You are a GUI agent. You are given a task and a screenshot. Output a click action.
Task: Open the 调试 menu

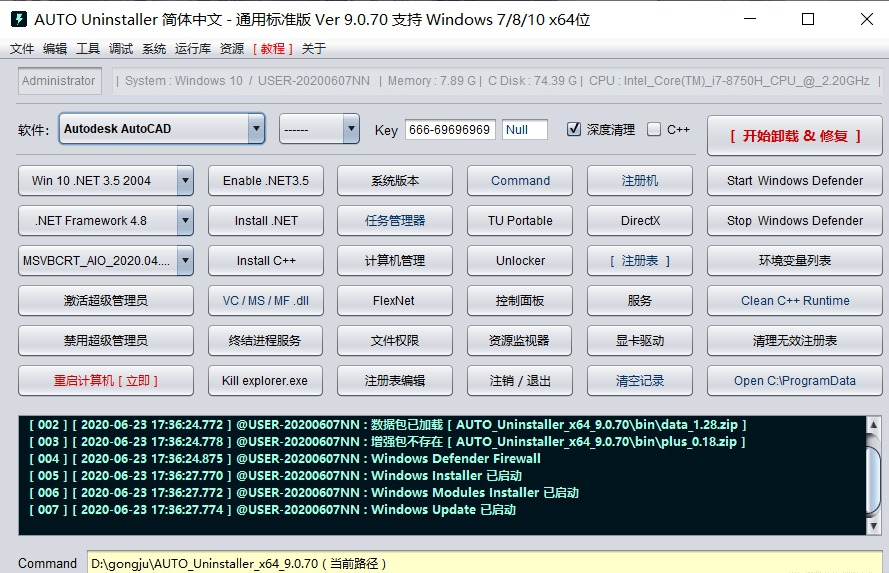tap(121, 49)
